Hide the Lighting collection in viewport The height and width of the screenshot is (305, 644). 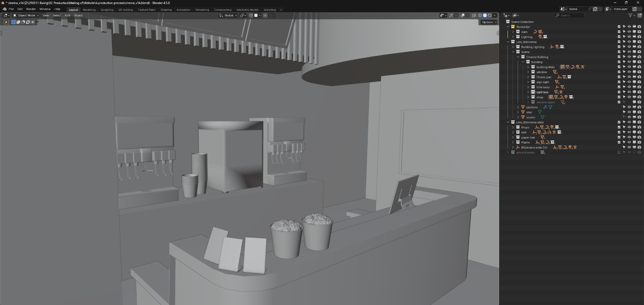tap(629, 37)
